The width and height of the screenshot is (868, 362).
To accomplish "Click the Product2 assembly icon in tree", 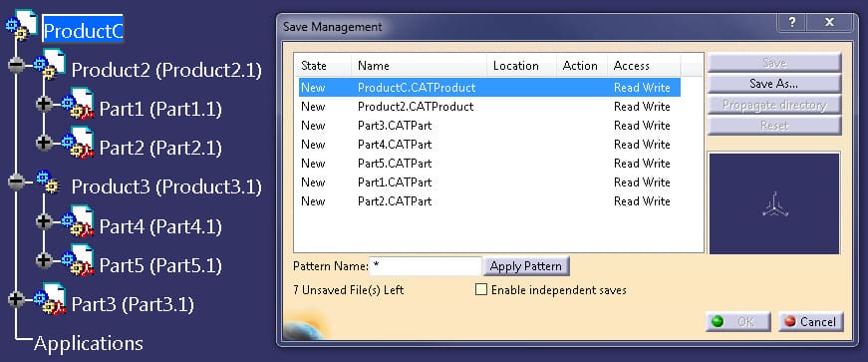I will (x=50, y=64).
